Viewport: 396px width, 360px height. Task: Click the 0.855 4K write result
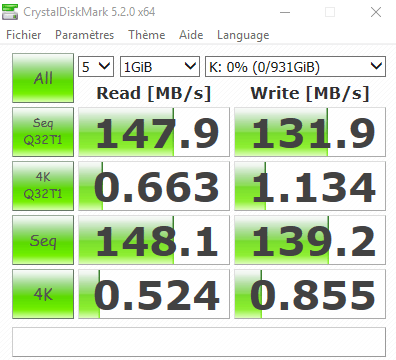[310, 294]
